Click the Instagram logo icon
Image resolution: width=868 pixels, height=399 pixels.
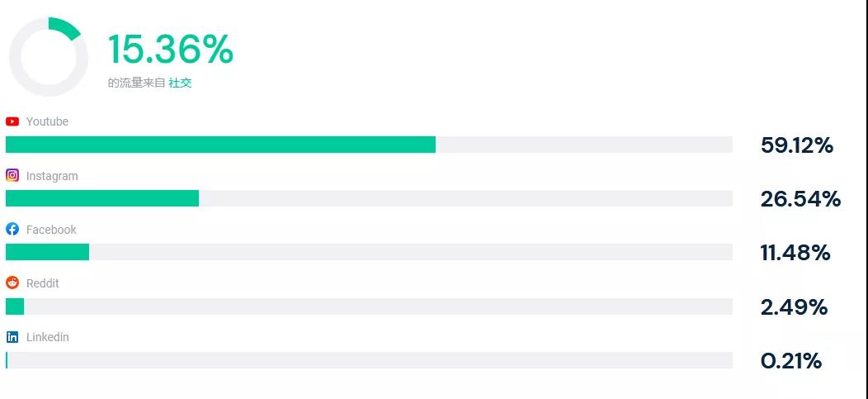[x=12, y=175]
